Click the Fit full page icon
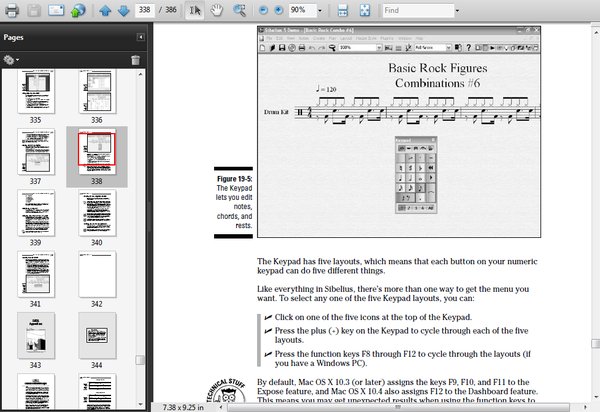 (x=365, y=10)
